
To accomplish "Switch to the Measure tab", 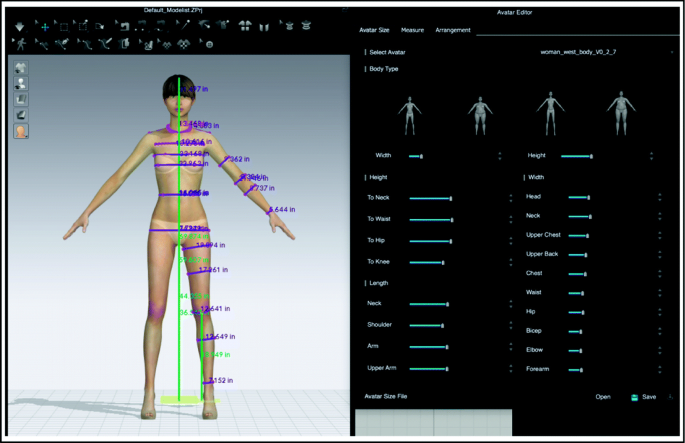I will (x=412, y=31).
